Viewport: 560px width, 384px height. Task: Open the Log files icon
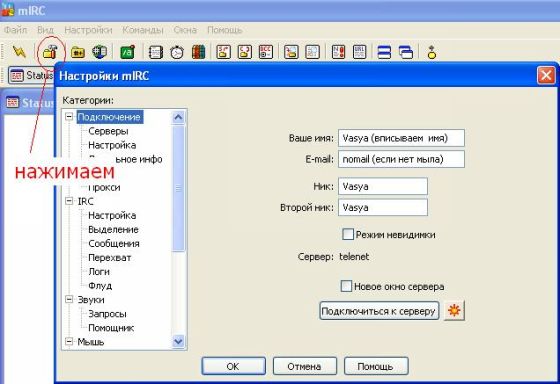pos(312,52)
